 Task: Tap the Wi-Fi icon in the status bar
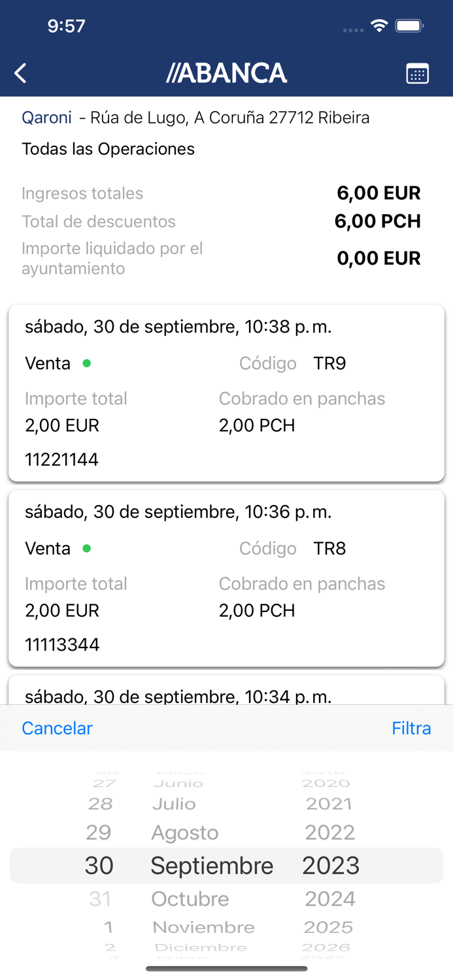(380, 26)
